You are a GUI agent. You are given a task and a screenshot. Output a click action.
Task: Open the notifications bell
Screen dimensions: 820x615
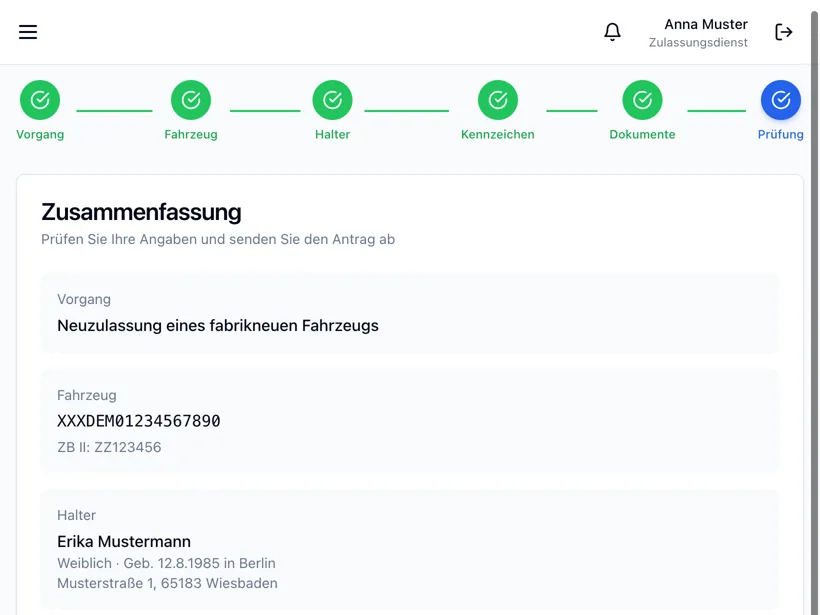click(612, 32)
